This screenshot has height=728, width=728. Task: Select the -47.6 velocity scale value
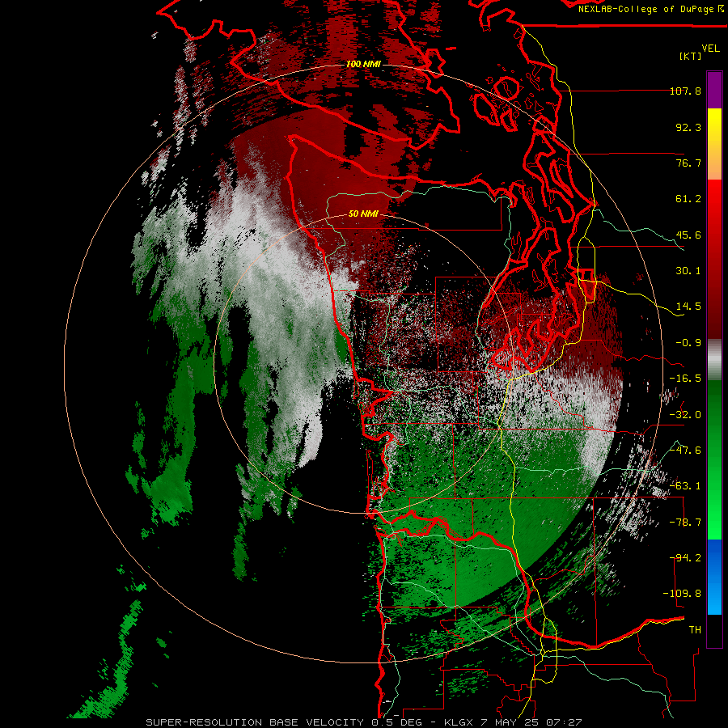click(x=685, y=451)
